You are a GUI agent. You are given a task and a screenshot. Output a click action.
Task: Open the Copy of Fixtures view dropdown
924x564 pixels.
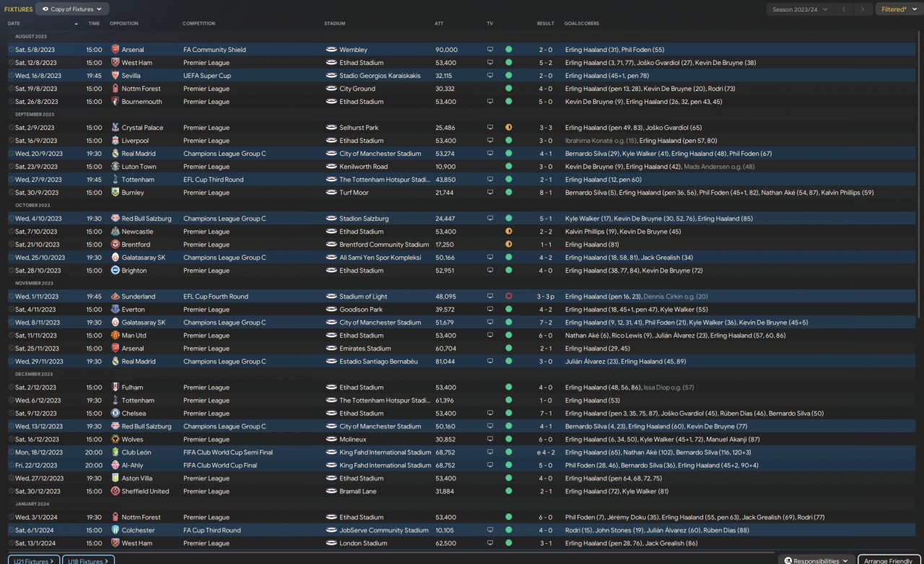(72, 9)
